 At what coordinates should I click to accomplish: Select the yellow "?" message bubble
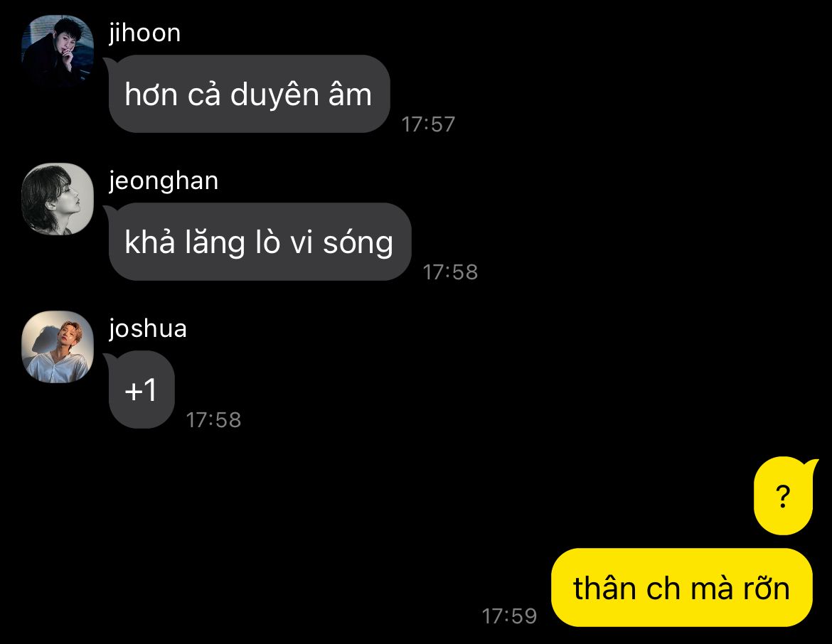(784, 495)
